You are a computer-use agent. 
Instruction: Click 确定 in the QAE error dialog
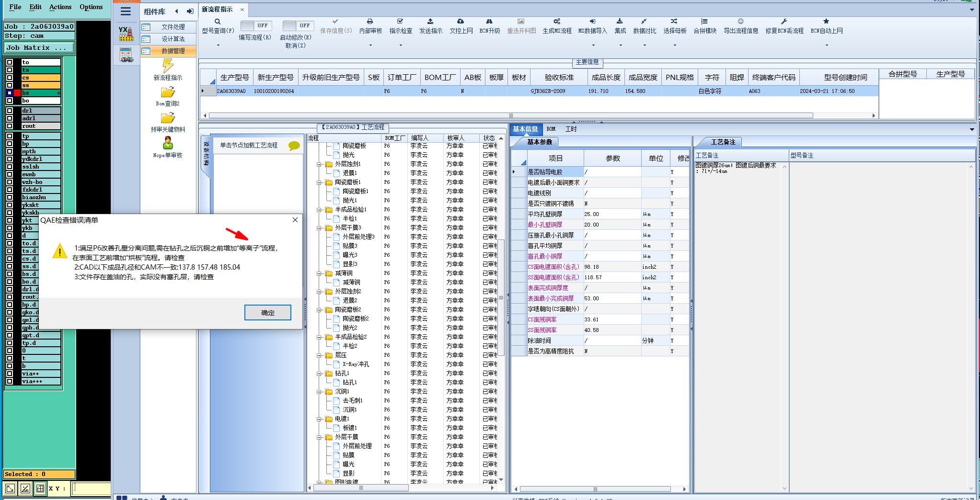point(268,313)
